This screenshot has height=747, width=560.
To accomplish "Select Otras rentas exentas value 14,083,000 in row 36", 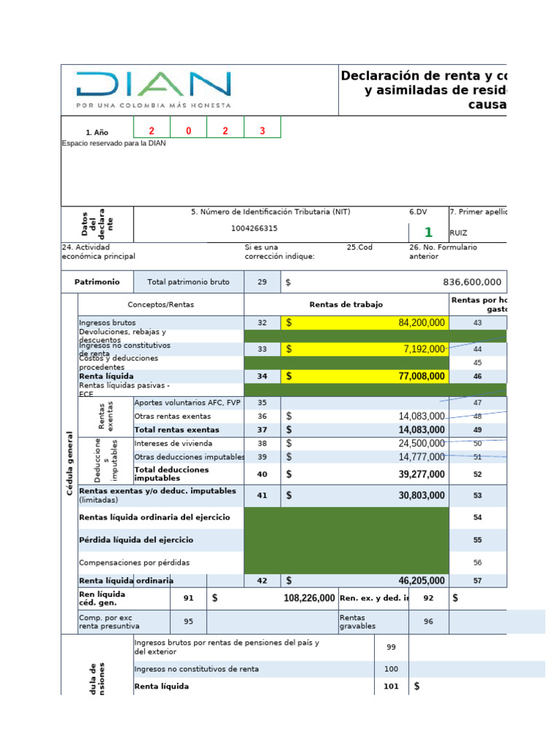I will (x=365, y=417).
